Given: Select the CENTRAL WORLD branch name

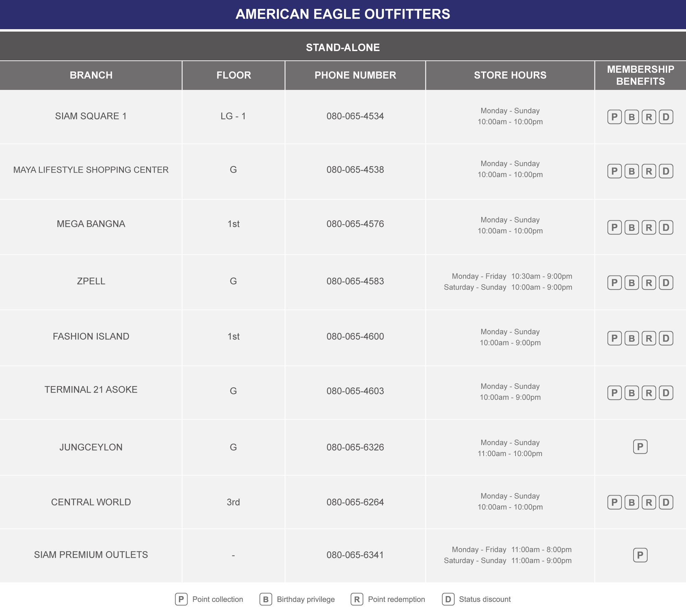Looking at the screenshot, I should (x=91, y=502).
